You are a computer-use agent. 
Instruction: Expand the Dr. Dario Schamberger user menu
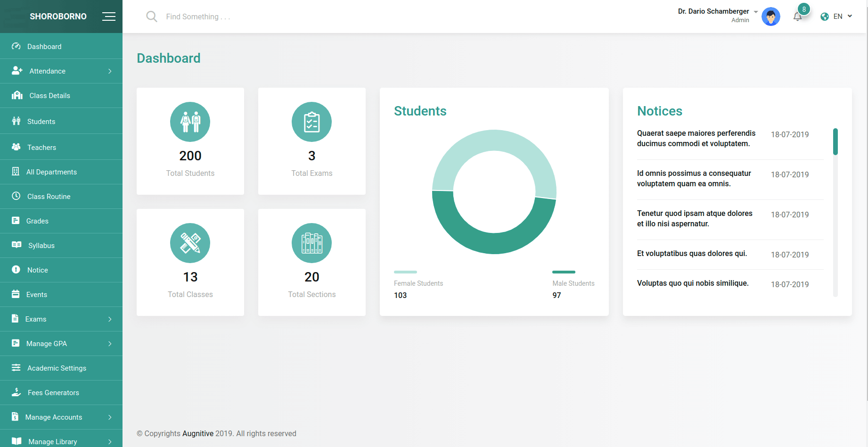718,15
